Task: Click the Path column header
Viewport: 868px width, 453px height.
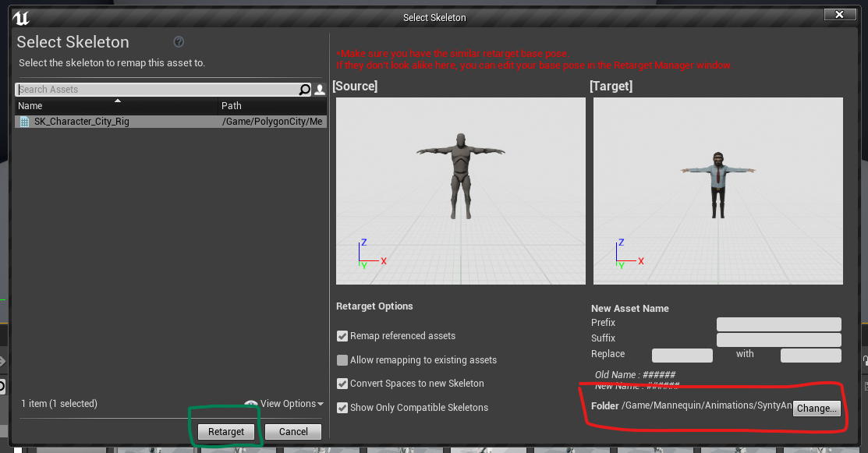Action: (x=232, y=105)
